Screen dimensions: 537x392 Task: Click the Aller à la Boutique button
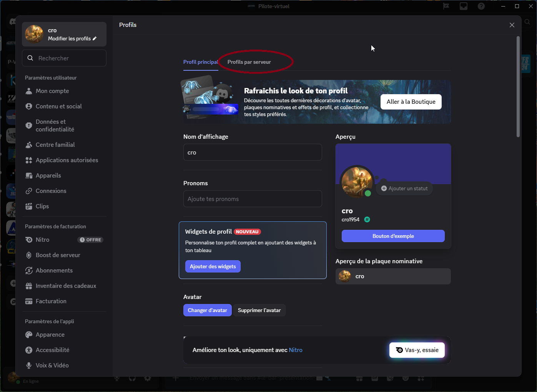[x=411, y=102]
